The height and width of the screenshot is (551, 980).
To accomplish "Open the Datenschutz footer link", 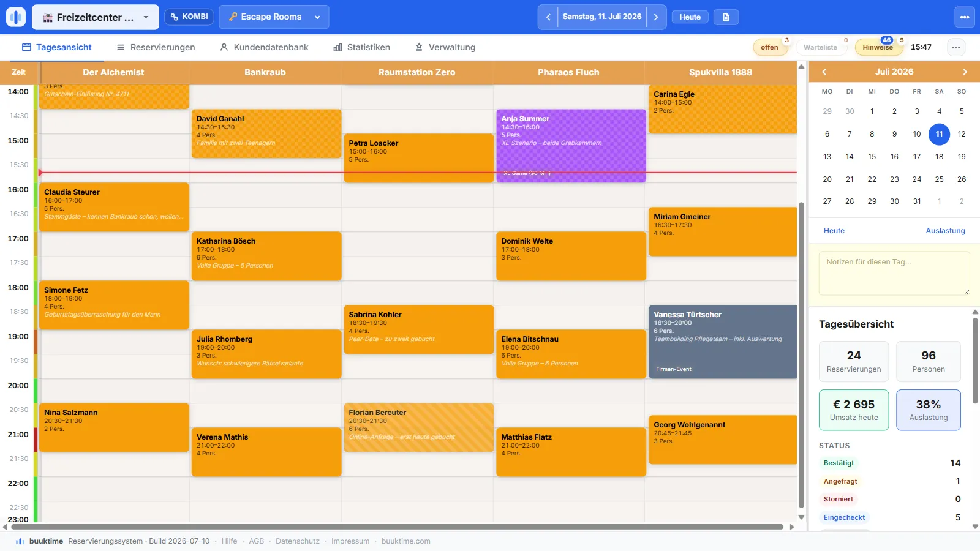I will [x=298, y=541].
